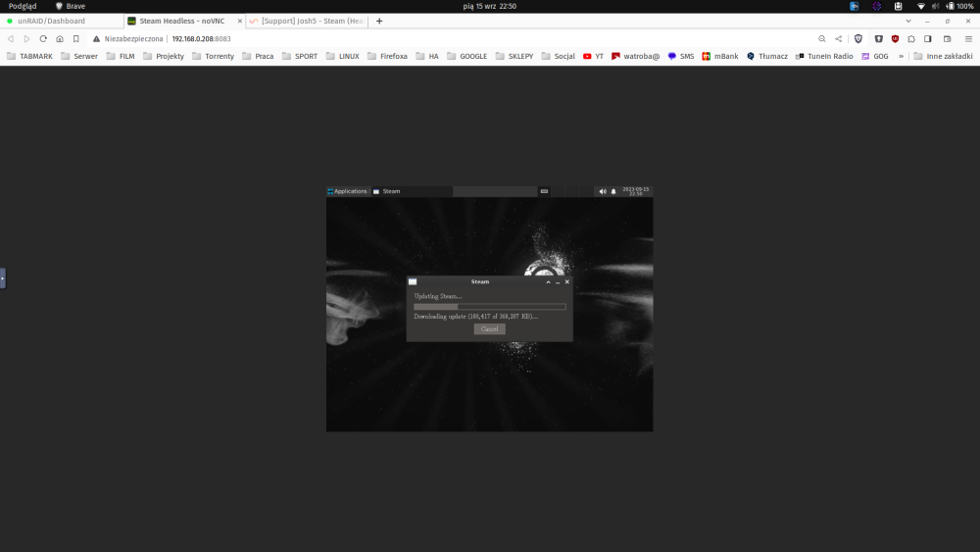The image size is (980, 552).
Task: Open the clock showing pią 15 wrz 22:50
Action: click(489, 6)
